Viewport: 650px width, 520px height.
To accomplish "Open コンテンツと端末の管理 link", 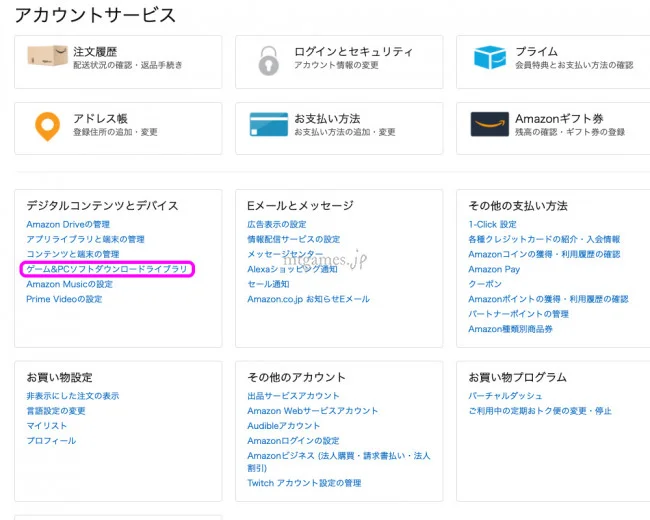I will pos(73,254).
